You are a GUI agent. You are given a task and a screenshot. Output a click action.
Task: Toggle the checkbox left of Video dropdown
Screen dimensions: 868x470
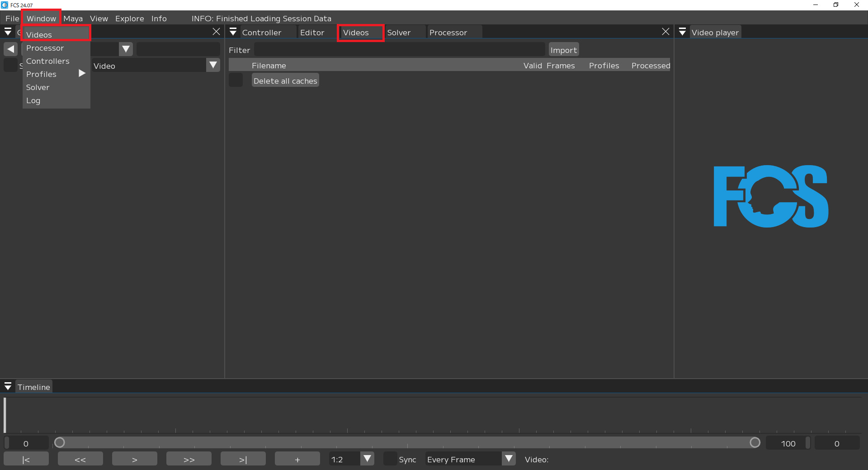tap(10, 66)
